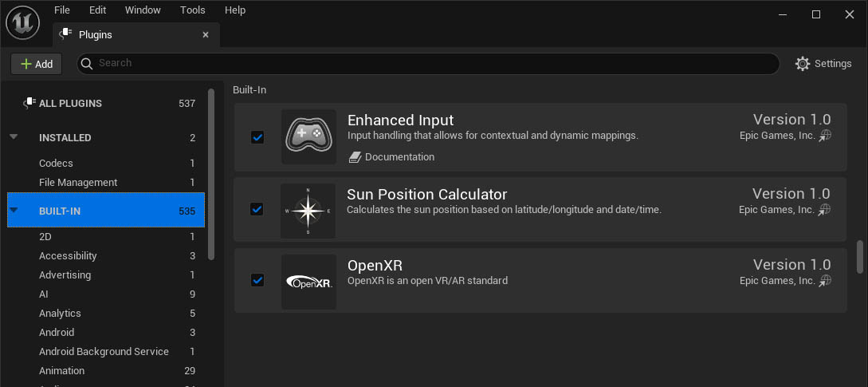Click the Documentation book icon

(x=355, y=157)
